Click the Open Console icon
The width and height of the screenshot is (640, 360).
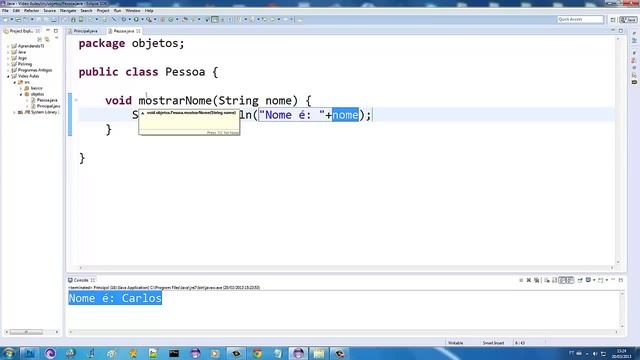point(600,280)
